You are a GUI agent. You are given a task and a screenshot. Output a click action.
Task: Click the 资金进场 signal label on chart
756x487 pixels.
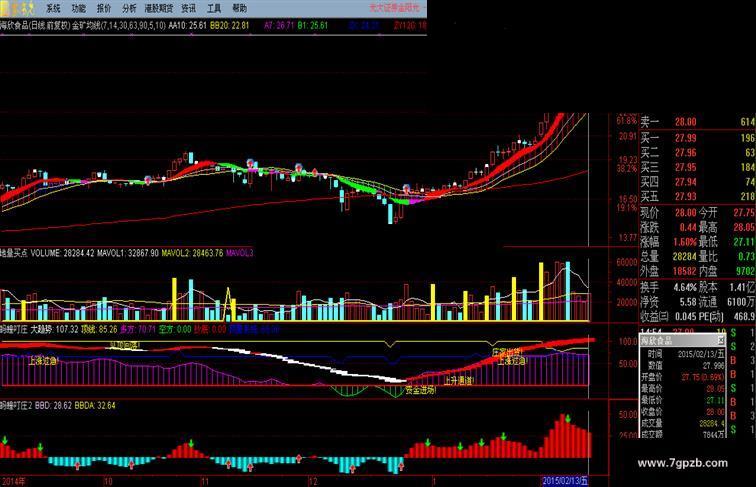point(420,390)
